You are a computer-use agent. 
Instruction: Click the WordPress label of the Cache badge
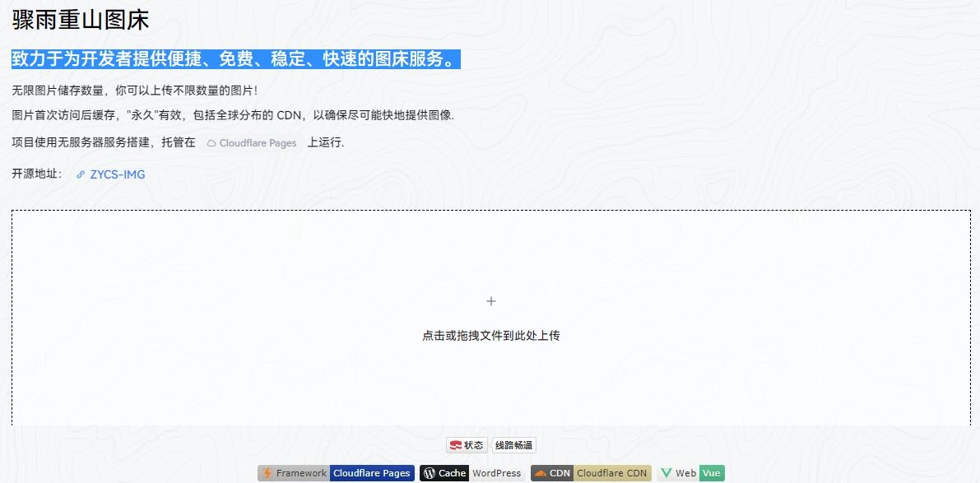pyautogui.click(x=496, y=473)
